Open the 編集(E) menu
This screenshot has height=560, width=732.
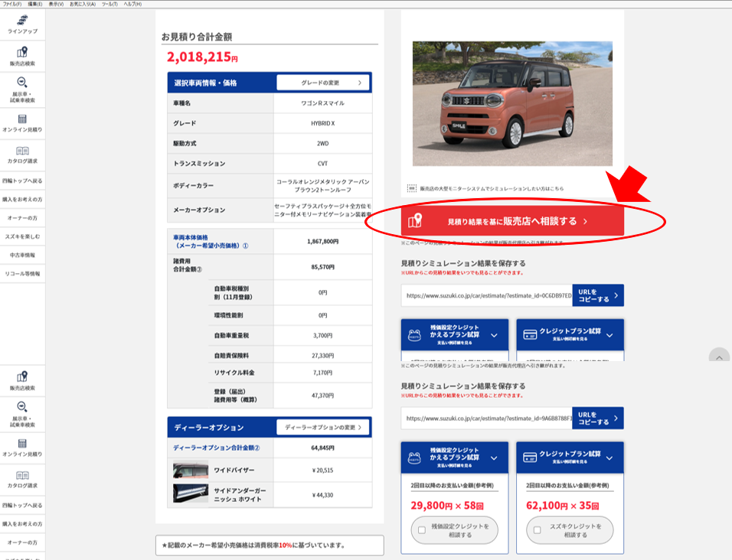pos(35,4)
